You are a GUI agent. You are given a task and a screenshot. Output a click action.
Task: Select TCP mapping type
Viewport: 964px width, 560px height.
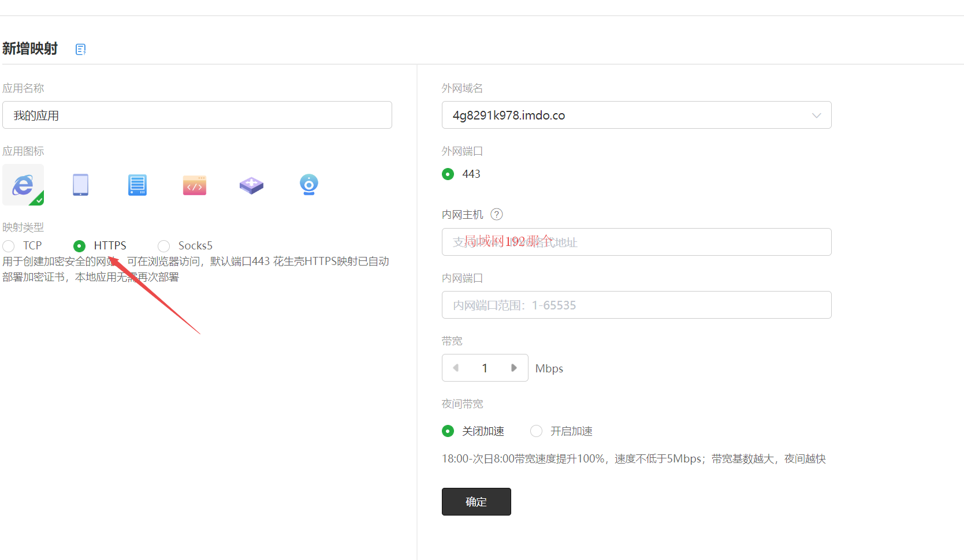(x=9, y=246)
